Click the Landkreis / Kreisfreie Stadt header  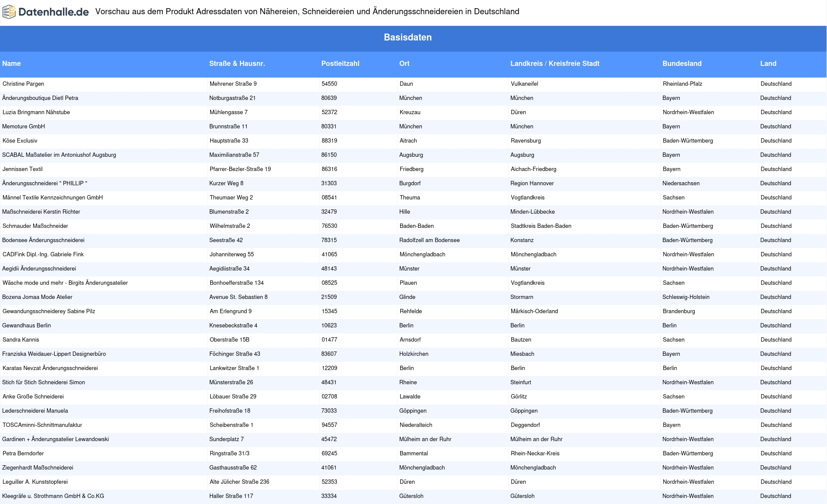(555, 63)
